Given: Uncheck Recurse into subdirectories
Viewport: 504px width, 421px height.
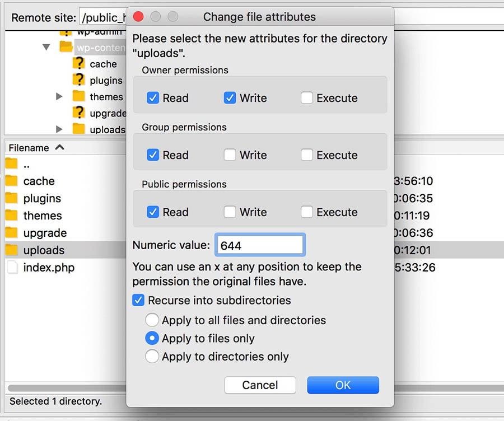Looking at the screenshot, I should (x=138, y=300).
